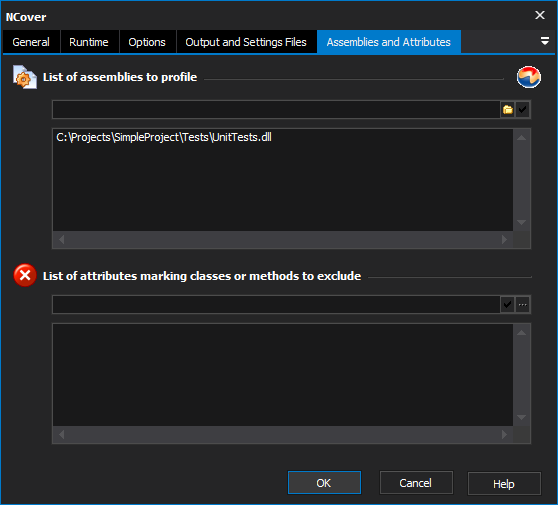Viewport: 558px width, 505px height.
Task: Confirm assembly entry with checkmark icon
Action: (522, 110)
